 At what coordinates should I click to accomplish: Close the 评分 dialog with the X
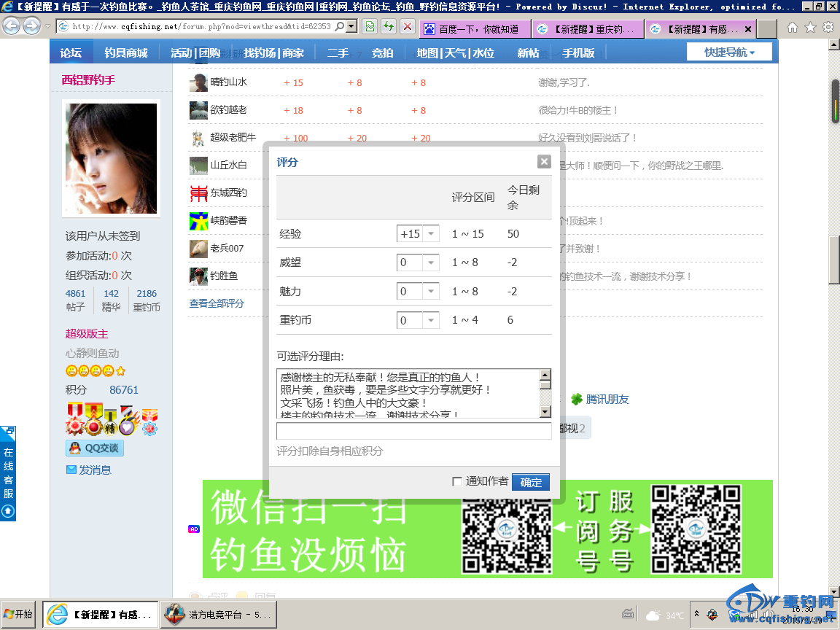pos(544,161)
